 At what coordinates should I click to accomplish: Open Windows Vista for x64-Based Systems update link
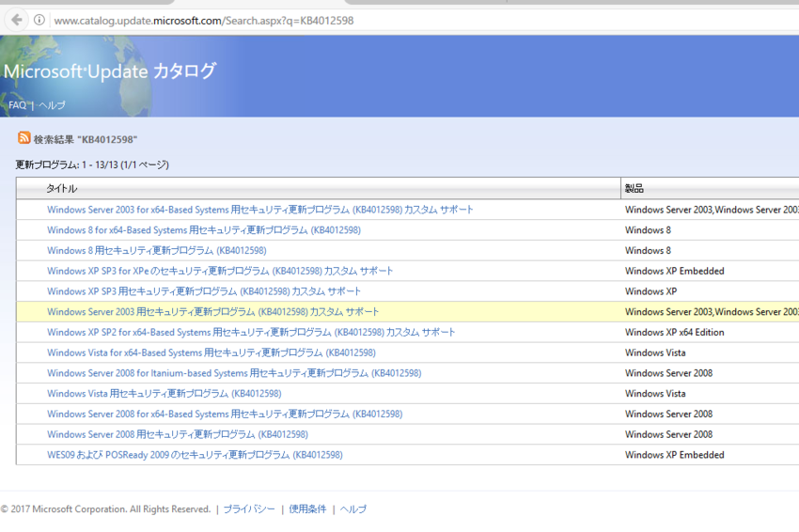(x=211, y=352)
